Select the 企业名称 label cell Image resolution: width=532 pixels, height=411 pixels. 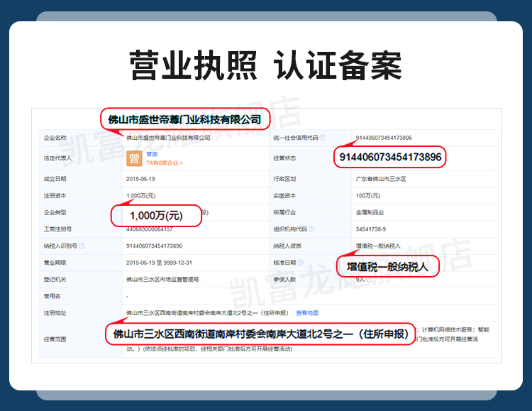(81, 138)
